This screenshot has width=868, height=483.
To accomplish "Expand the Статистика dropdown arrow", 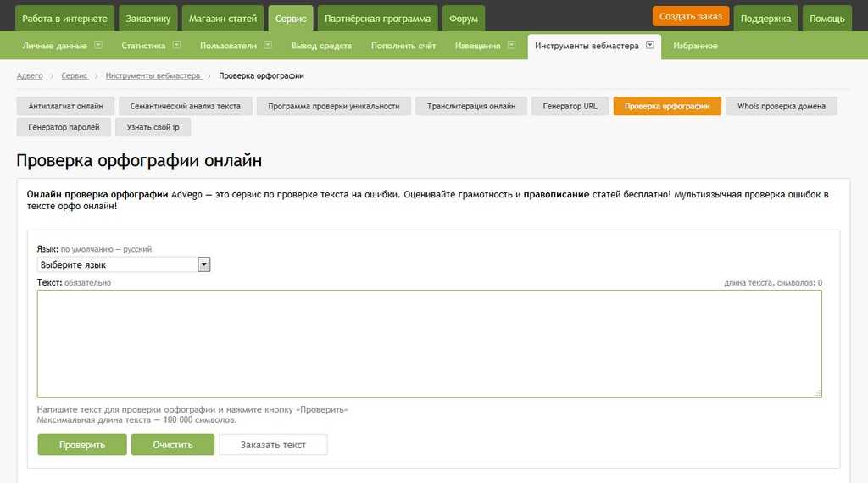I will pos(176,46).
